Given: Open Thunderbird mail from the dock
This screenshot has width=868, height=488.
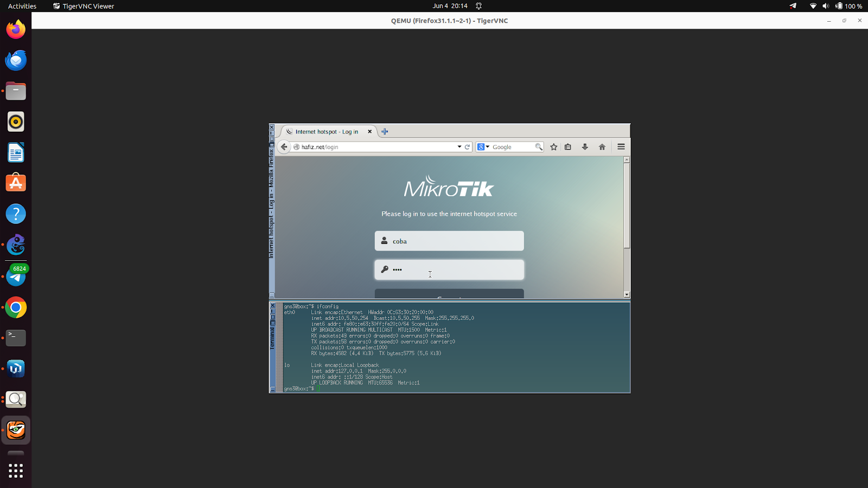Looking at the screenshot, I should click(16, 60).
